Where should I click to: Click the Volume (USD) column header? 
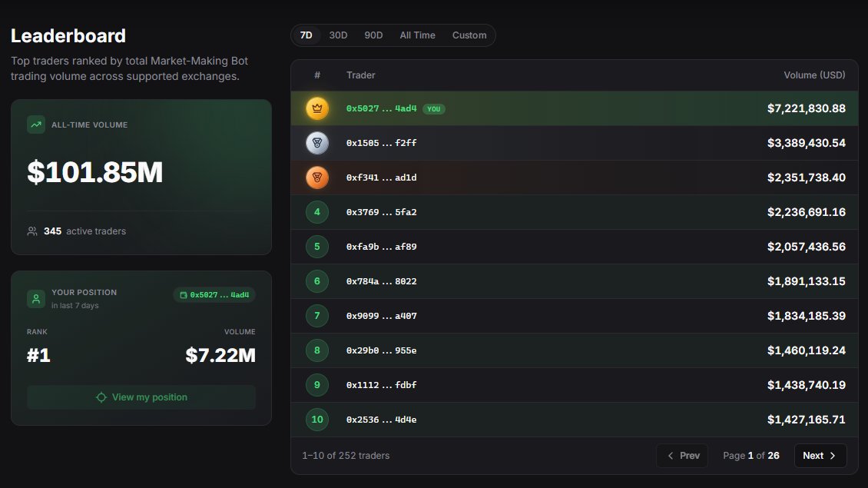(814, 75)
